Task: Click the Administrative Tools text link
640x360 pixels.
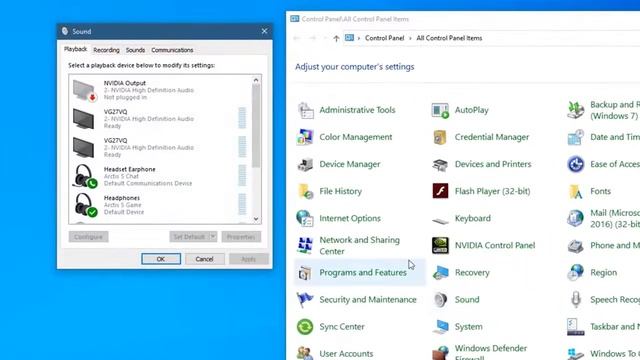Action: (357, 110)
